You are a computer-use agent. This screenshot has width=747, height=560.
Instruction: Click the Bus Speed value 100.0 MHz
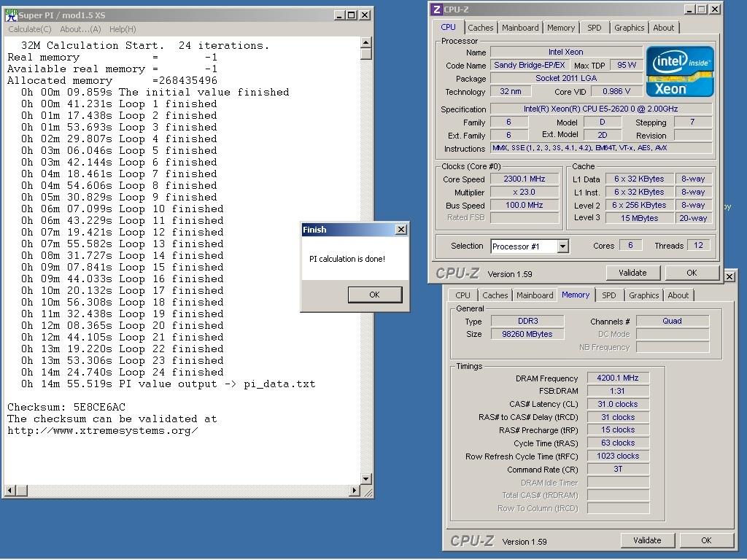(x=525, y=205)
